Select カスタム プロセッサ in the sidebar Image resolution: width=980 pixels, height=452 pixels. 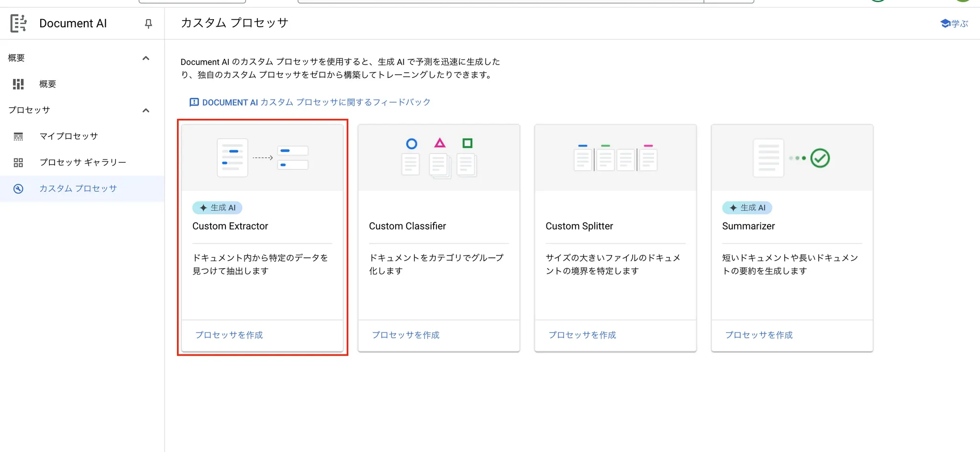tap(78, 189)
